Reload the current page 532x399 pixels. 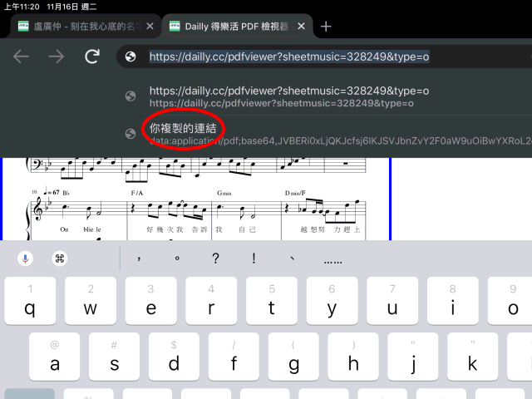point(92,57)
